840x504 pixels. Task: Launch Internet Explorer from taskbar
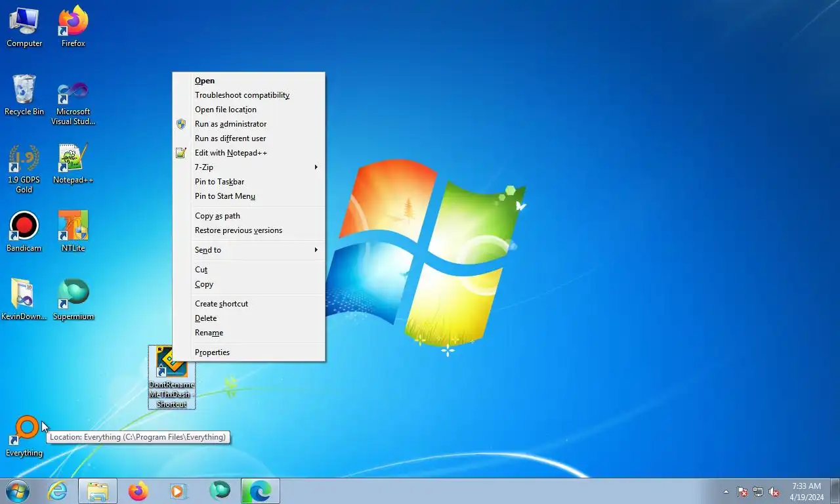[x=58, y=491]
